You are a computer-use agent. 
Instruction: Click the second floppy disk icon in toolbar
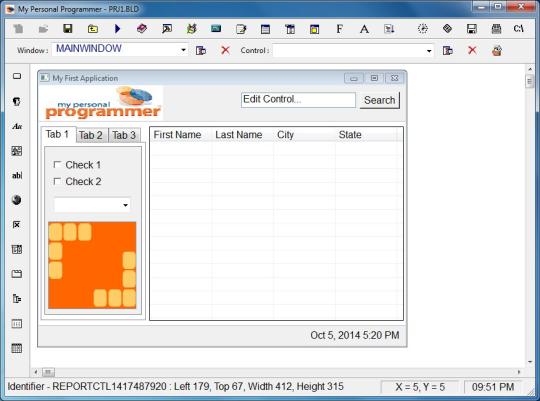click(x=472, y=29)
